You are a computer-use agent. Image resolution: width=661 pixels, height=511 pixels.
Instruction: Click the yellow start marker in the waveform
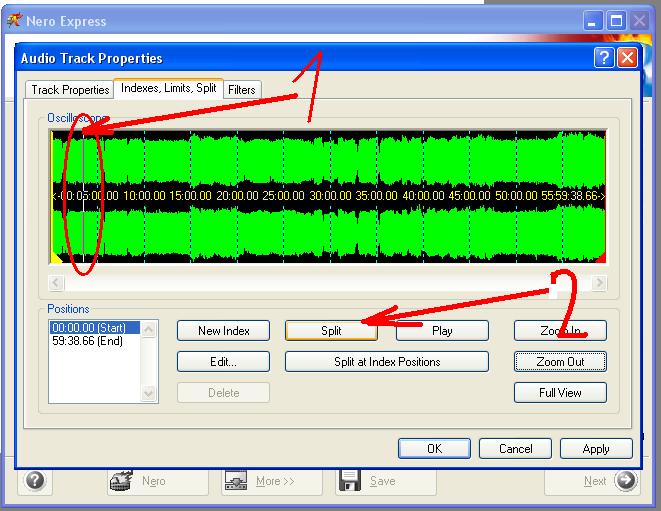click(x=56, y=258)
